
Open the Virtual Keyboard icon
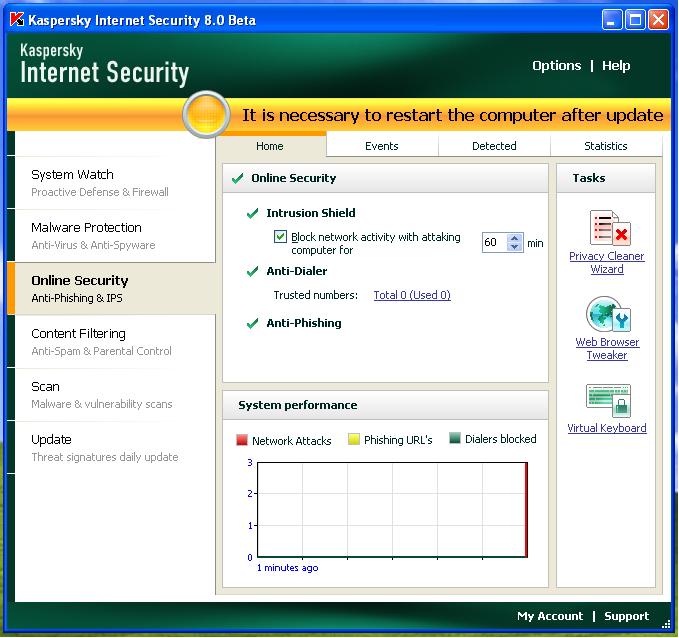[x=608, y=400]
